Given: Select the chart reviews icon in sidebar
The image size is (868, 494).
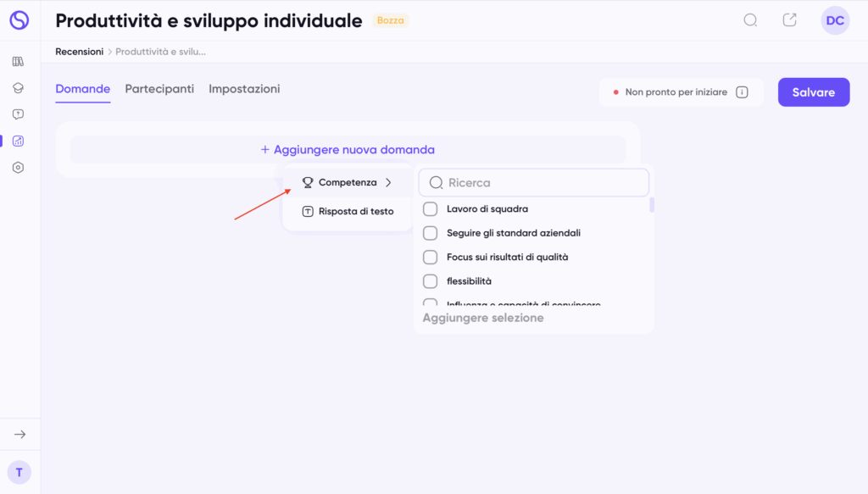Looking at the screenshot, I should click(x=18, y=142).
